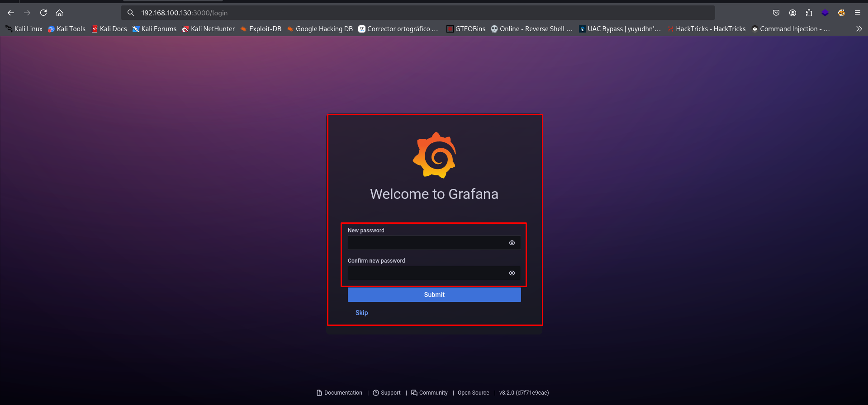Click the Submit button
Viewport: 868px width, 405px height.
434,295
